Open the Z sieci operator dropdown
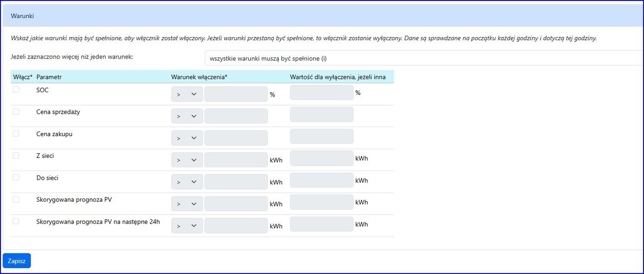 pyautogui.click(x=187, y=160)
